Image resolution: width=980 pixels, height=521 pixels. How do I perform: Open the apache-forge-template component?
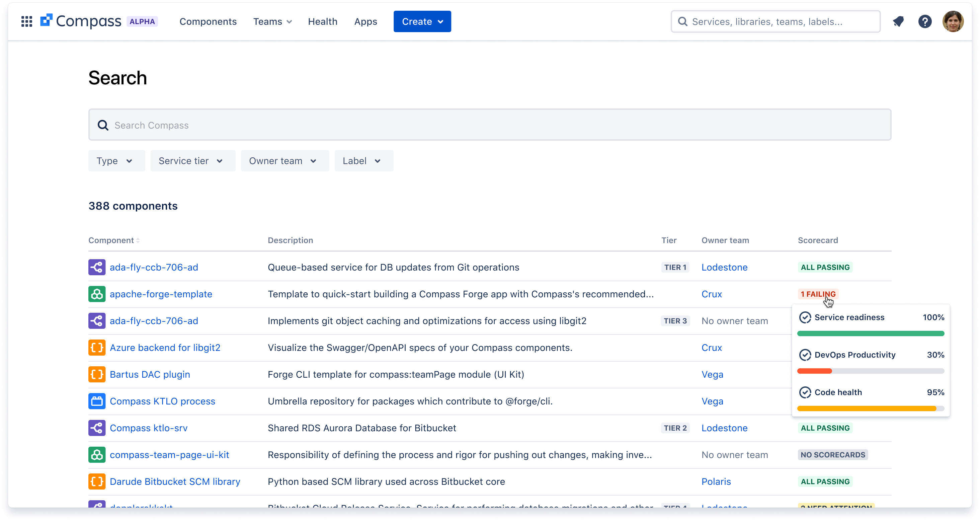pyautogui.click(x=161, y=294)
